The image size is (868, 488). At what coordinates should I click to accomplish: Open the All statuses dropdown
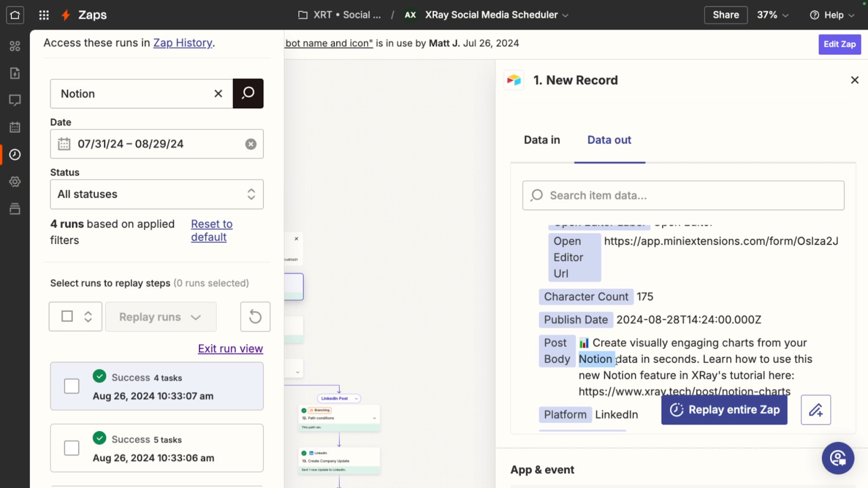point(157,194)
